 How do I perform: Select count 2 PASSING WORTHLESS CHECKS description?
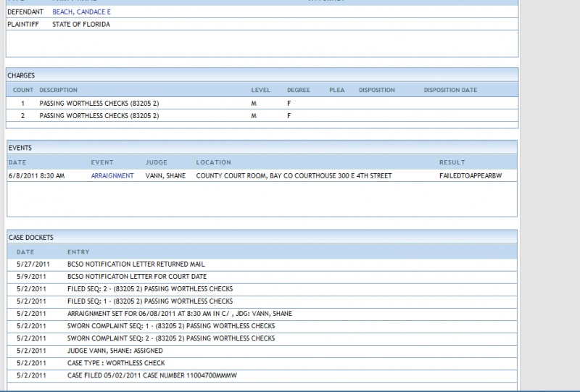coord(99,116)
